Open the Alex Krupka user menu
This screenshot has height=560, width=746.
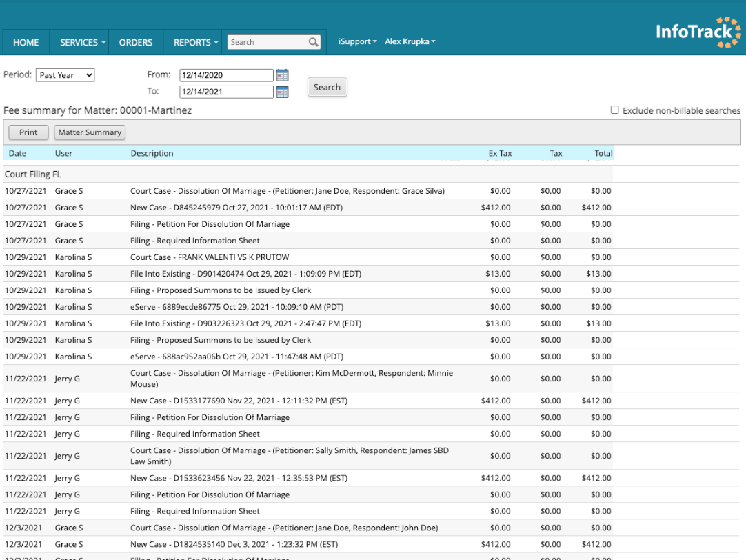coord(410,42)
